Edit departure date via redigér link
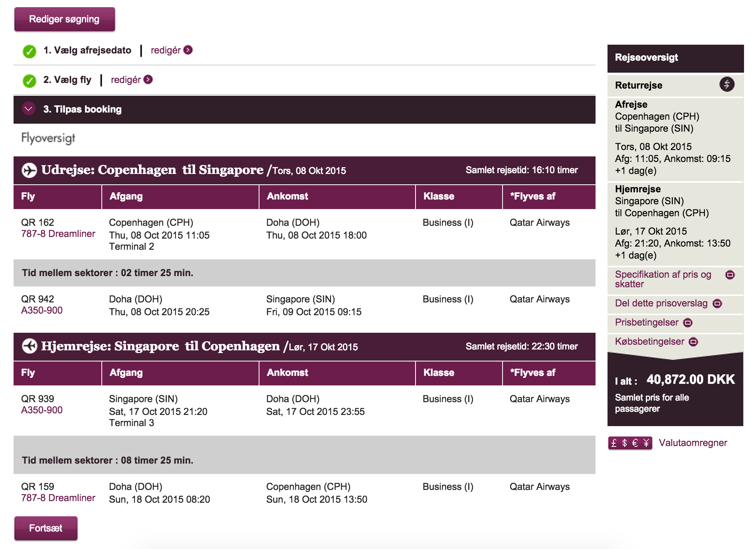 (x=165, y=50)
